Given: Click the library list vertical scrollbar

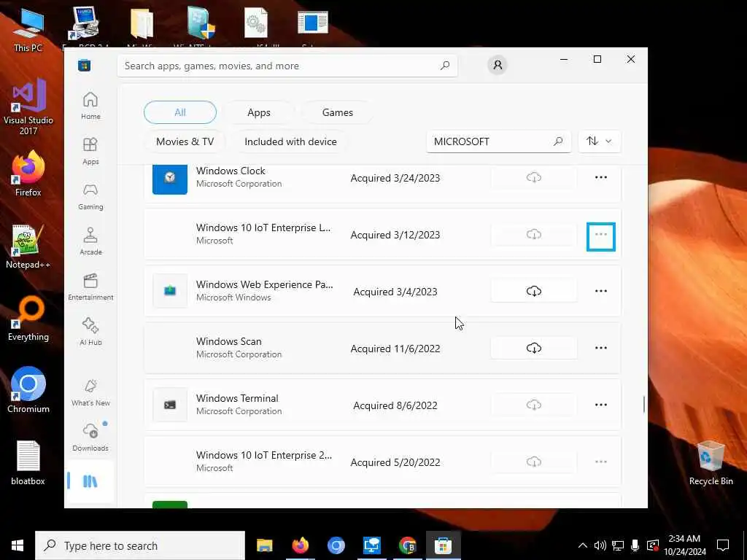Looking at the screenshot, I should [x=643, y=404].
